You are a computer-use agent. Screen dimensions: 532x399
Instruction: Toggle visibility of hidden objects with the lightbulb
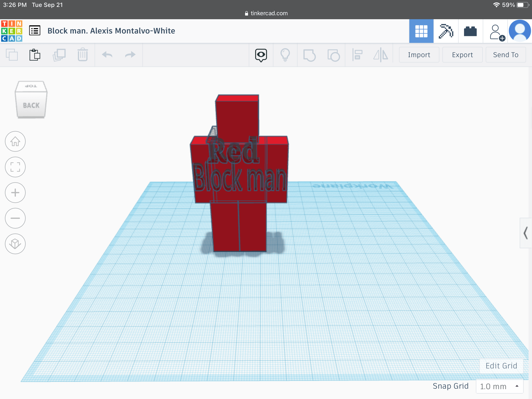click(x=285, y=55)
